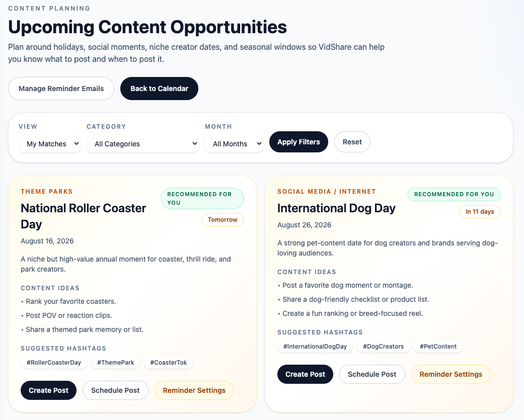Open Reminder Settings for International Dog Day
This screenshot has height=420, width=524.
[451, 374]
